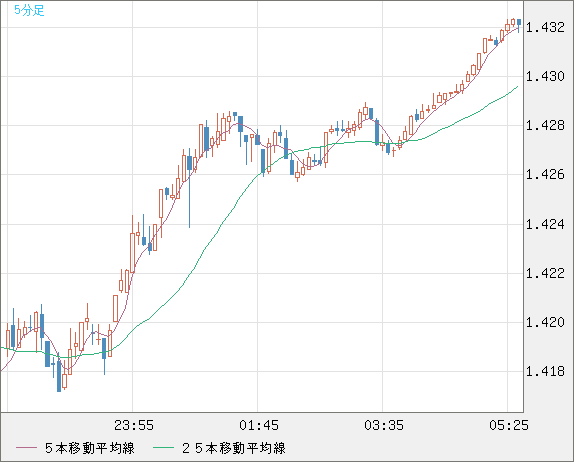The height and width of the screenshot is (462, 574).
Task: Click the 05:25 time axis label
Action: pos(509,425)
